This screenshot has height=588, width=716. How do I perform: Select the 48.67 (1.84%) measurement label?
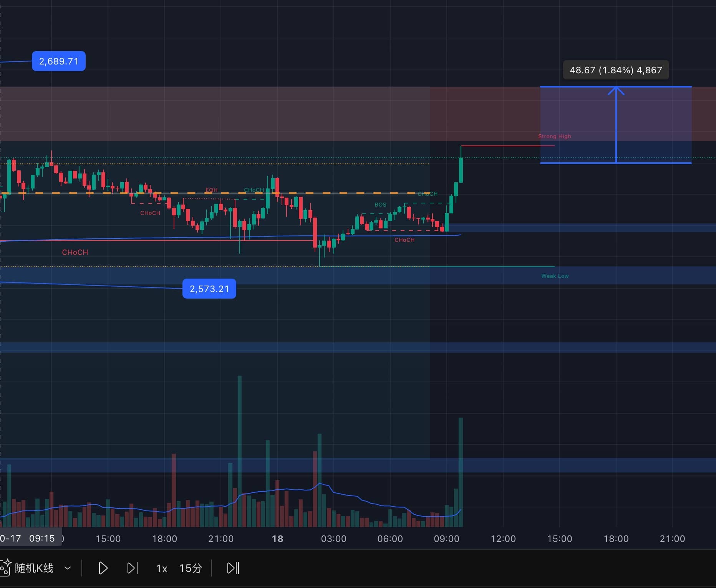tap(616, 70)
